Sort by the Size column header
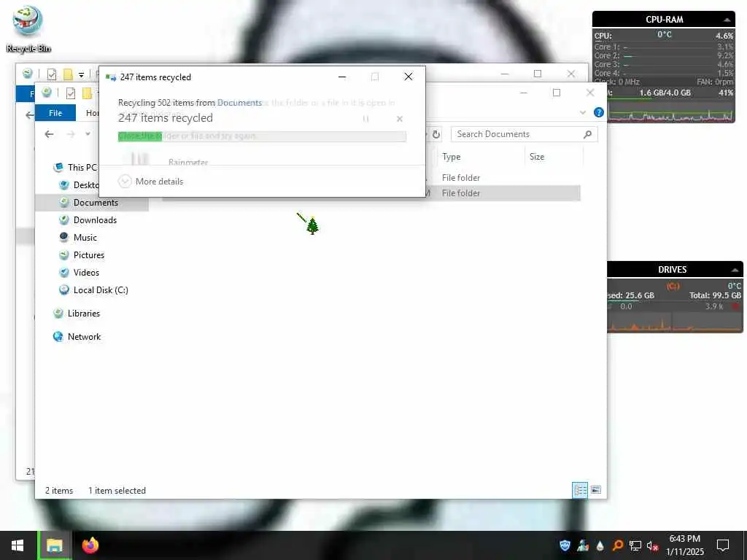The height and width of the screenshot is (560, 747). pyautogui.click(x=554, y=157)
